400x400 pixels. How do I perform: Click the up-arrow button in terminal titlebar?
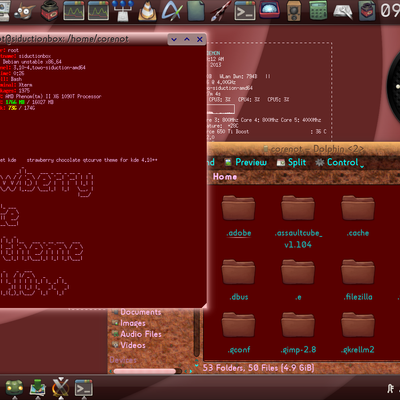187,39
